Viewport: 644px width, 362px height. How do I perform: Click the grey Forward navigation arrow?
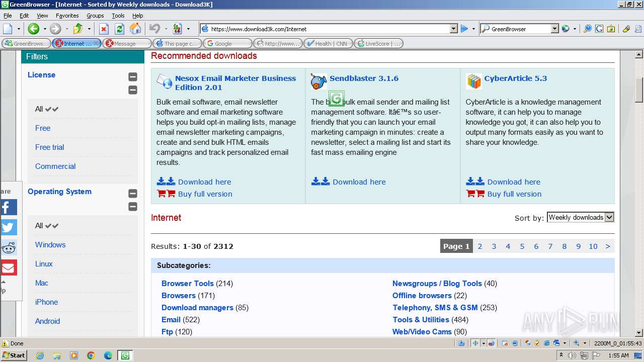[55, 29]
